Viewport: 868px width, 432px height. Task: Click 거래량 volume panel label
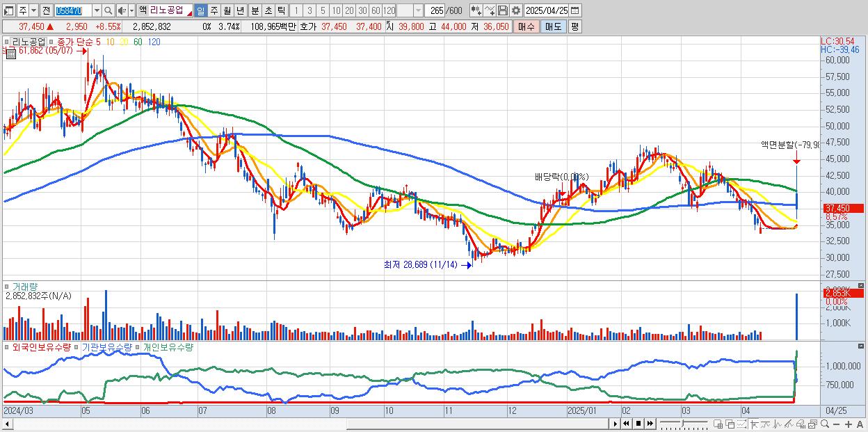point(24,286)
